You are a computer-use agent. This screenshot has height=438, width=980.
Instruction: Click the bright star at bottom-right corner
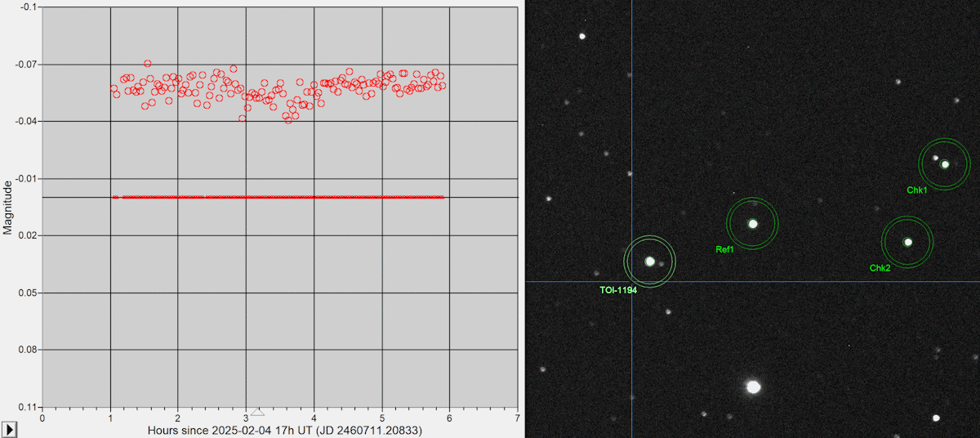click(936, 418)
